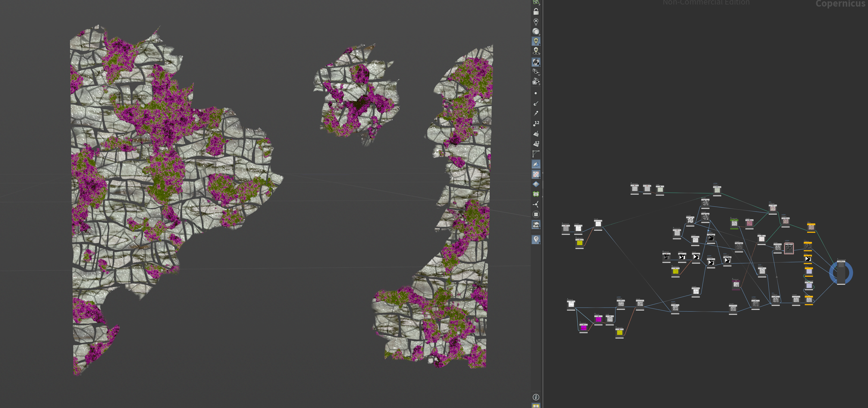Select the disable lighting bulb with X

[536, 21]
